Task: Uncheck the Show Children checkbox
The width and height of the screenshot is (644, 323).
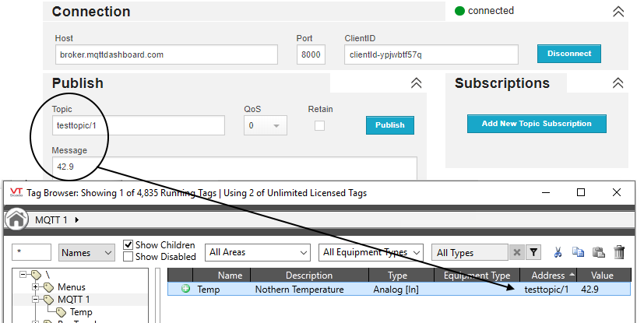Action: coord(128,245)
